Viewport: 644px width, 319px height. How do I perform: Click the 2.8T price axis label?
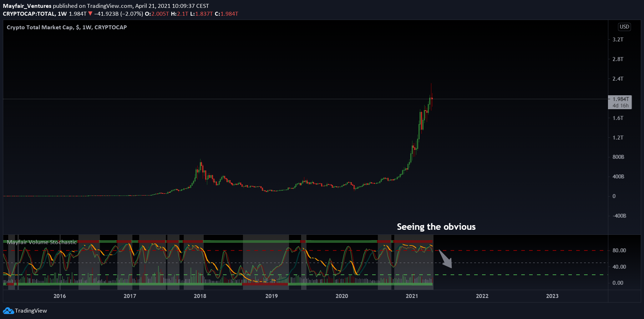(x=618, y=59)
